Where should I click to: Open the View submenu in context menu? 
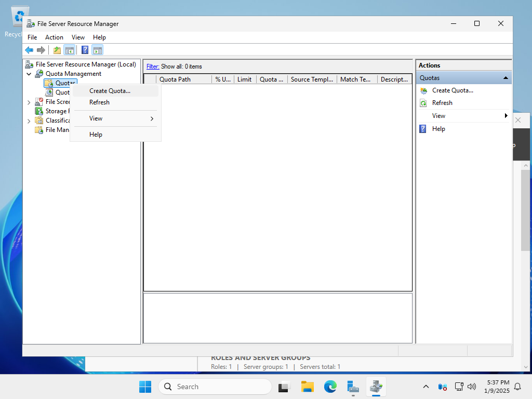[x=115, y=118]
